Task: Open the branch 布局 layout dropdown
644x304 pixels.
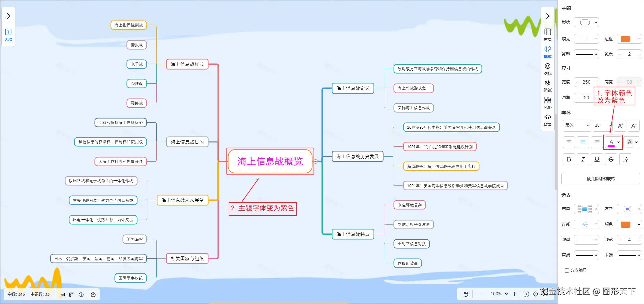Action: pos(586,209)
